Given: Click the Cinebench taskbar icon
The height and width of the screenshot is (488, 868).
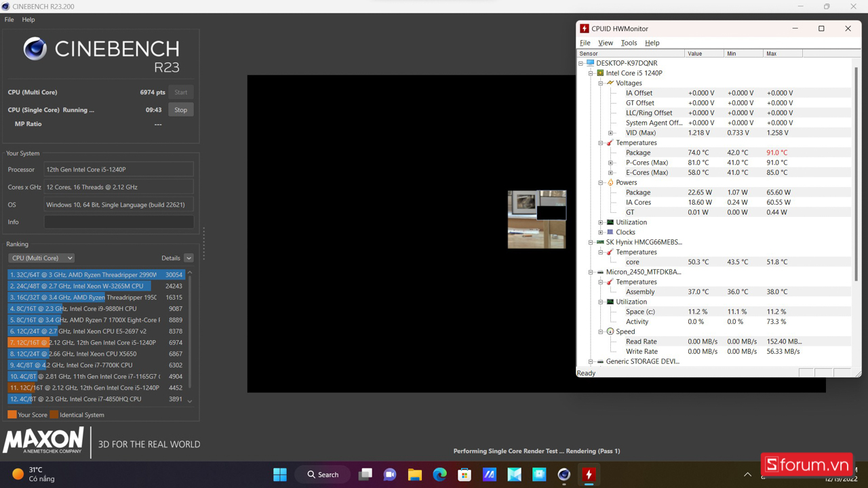Looking at the screenshot, I should tap(564, 474).
